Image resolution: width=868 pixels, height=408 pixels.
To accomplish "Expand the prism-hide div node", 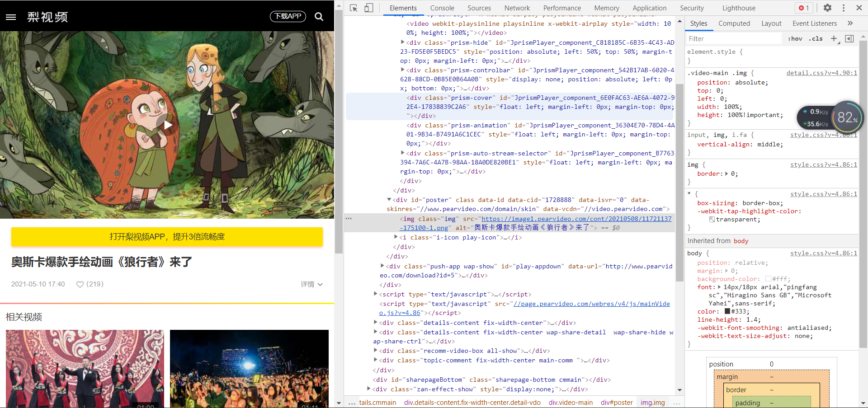I will coord(402,42).
